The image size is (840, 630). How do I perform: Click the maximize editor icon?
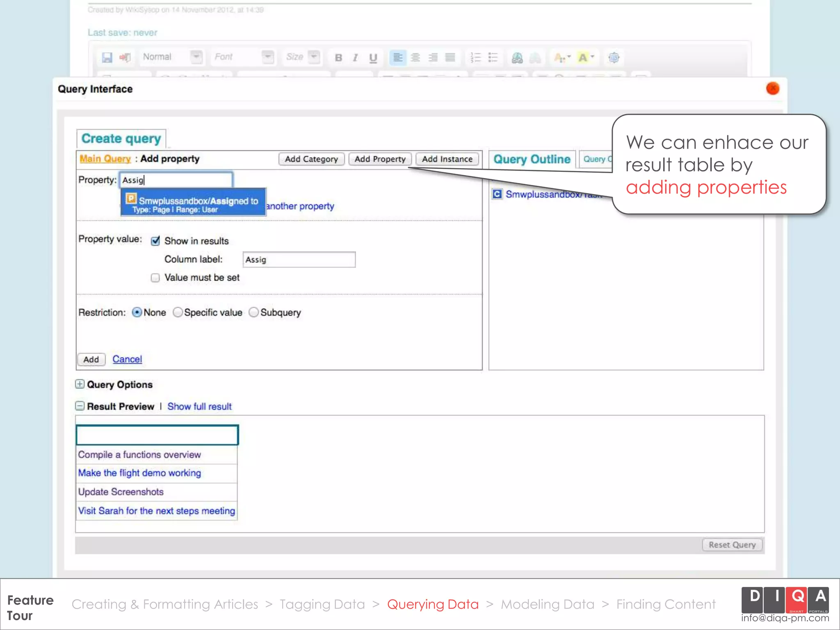click(614, 57)
